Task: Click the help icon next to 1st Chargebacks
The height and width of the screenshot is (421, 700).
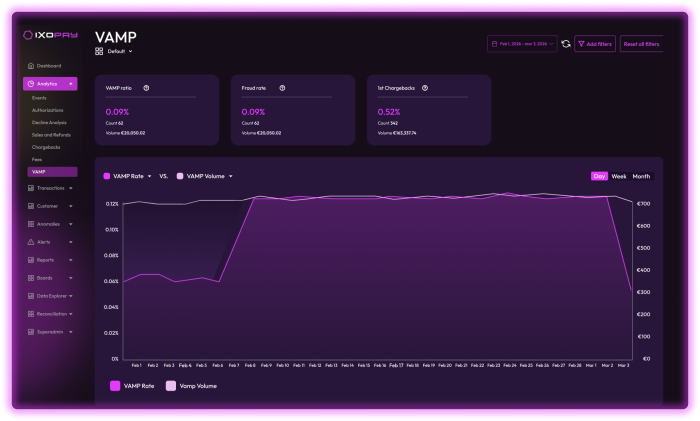Action: click(425, 88)
